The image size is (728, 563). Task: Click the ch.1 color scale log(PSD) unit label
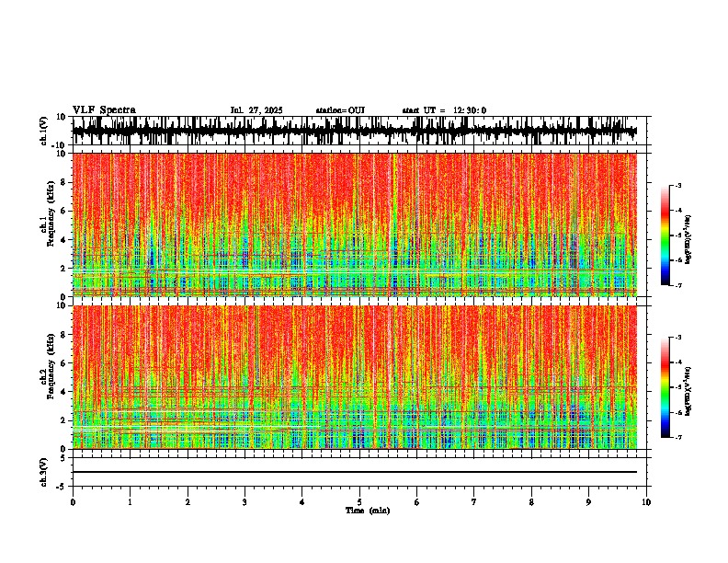point(688,240)
